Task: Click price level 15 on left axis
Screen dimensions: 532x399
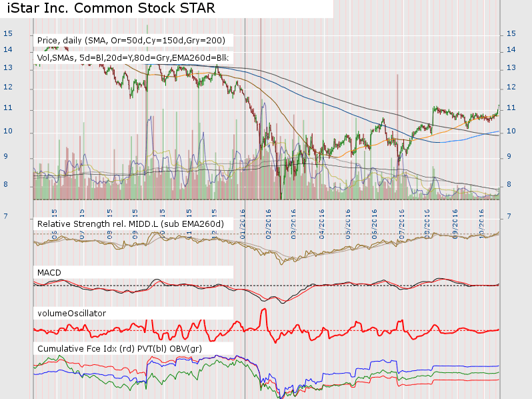Action: (8, 33)
